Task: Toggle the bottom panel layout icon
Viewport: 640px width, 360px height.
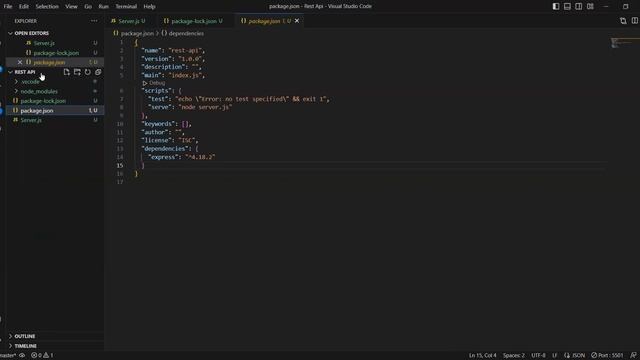Action: pyautogui.click(x=567, y=7)
